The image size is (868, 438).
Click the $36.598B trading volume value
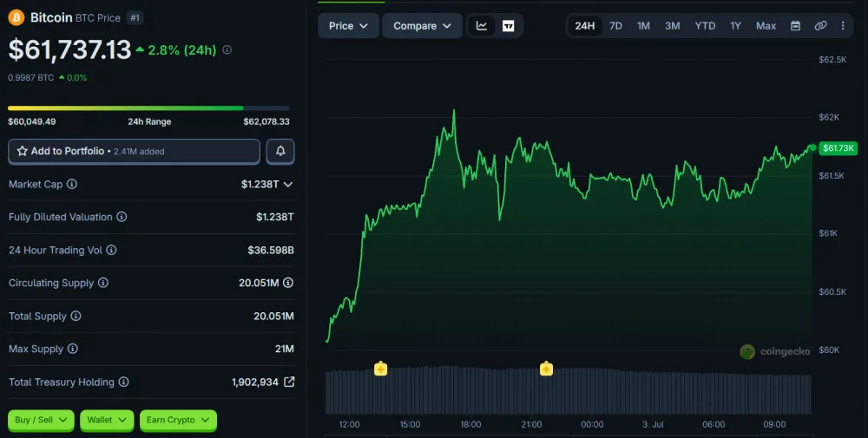271,250
